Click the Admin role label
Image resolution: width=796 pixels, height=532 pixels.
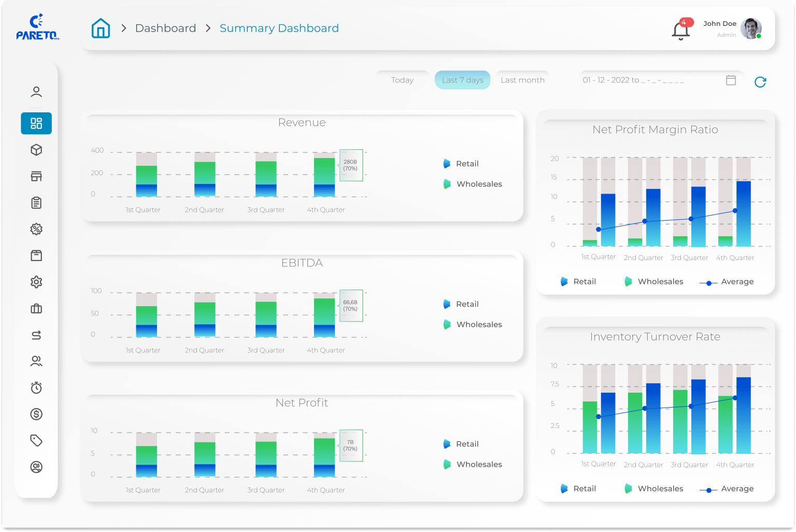point(727,35)
